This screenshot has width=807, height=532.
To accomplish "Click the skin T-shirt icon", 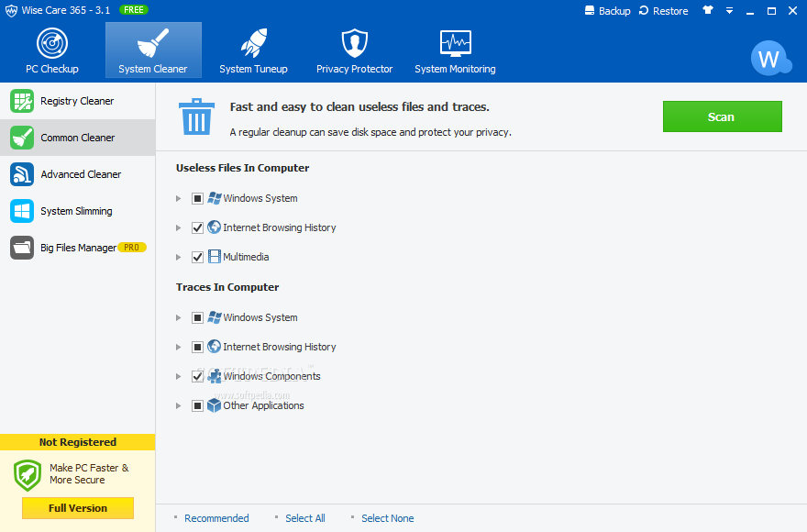I will 708,10.
